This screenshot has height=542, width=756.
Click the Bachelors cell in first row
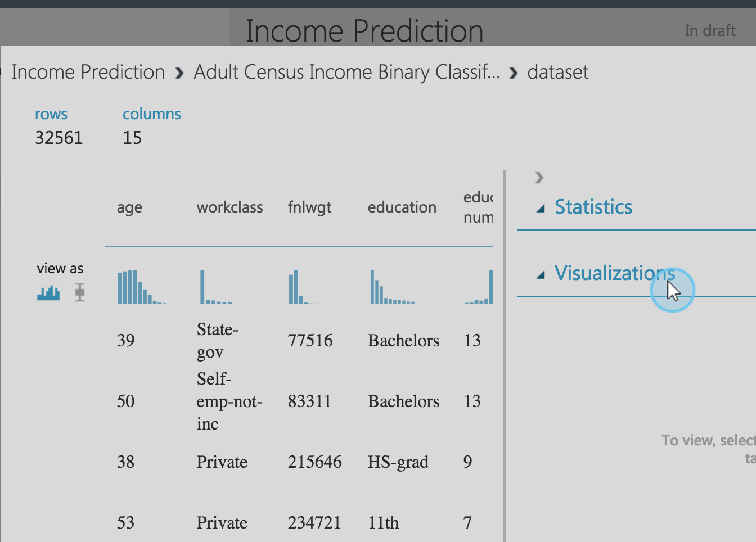pyautogui.click(x=403, y=340)
